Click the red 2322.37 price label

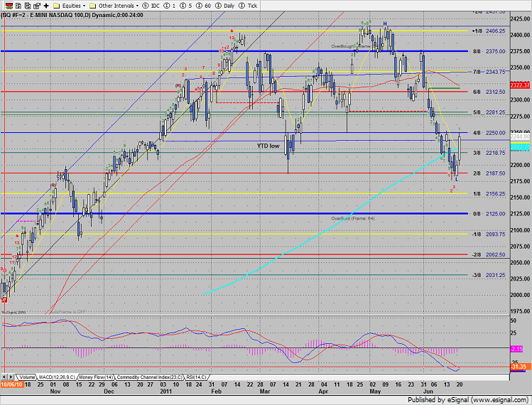click(x=520, y=85)
